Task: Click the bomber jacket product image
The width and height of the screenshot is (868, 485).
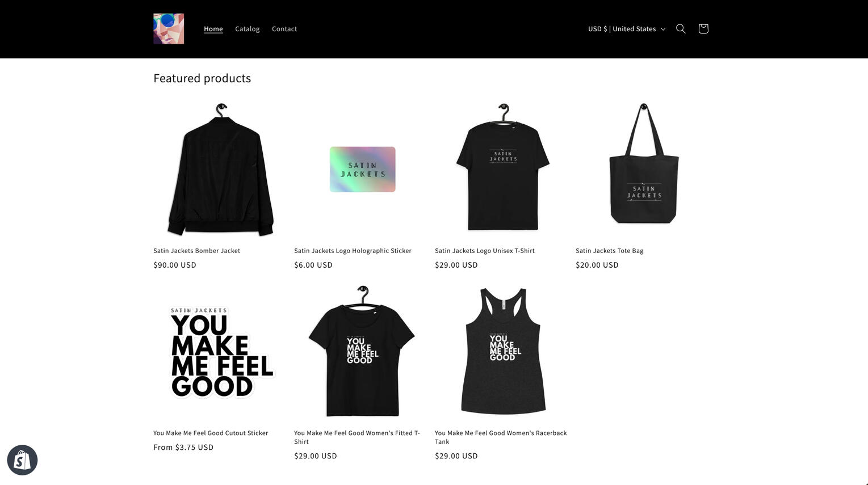Action: coord(220,170)
